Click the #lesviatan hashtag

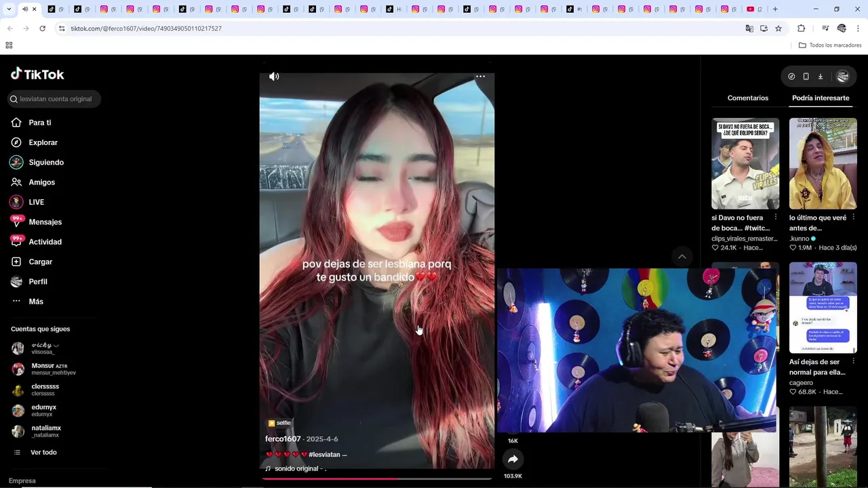click(x=324, y=455)
